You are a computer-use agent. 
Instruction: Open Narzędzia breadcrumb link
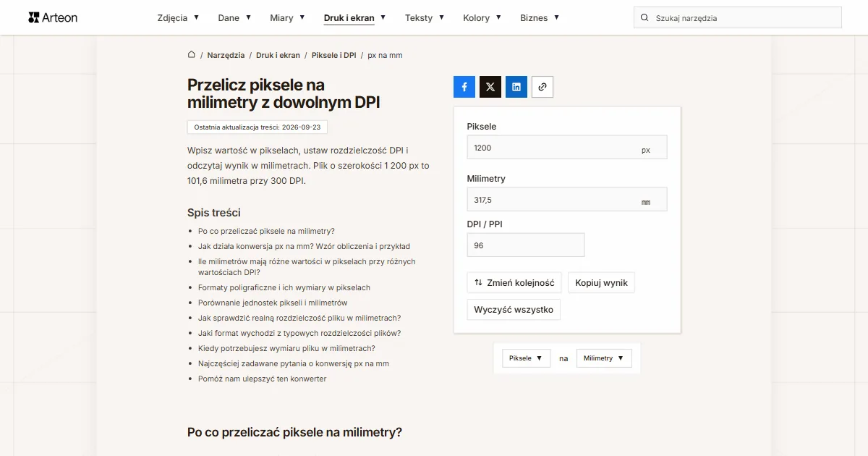pyautogui.click(x=225, y=55)
